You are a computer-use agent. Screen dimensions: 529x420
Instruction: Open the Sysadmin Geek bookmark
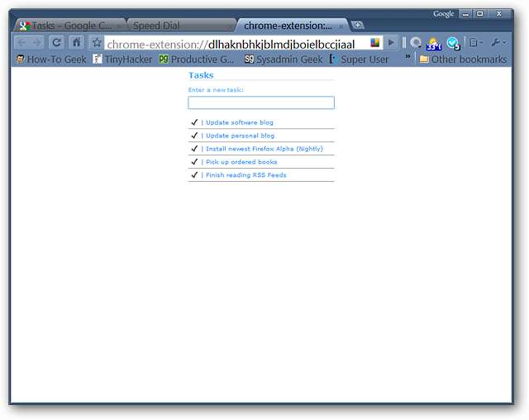[284, 60]
